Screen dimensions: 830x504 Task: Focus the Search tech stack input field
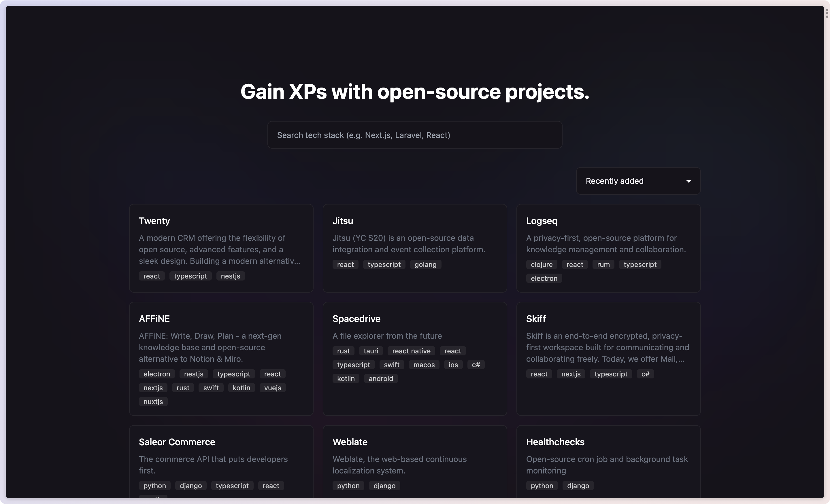tap(415, 135)
